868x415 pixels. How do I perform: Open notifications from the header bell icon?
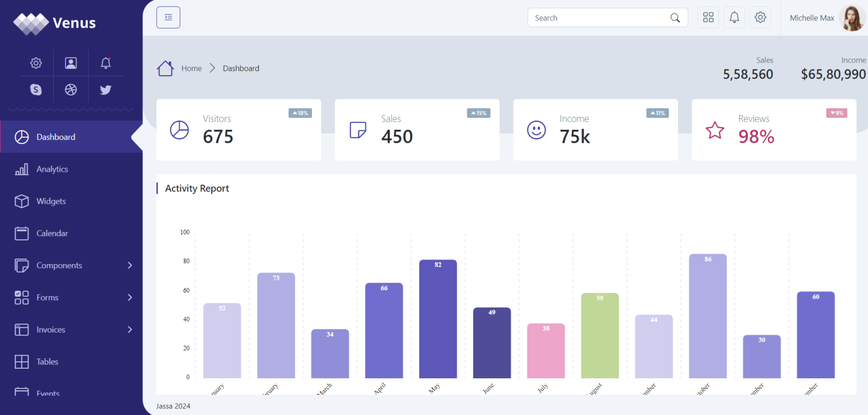(x=734, y=17)
